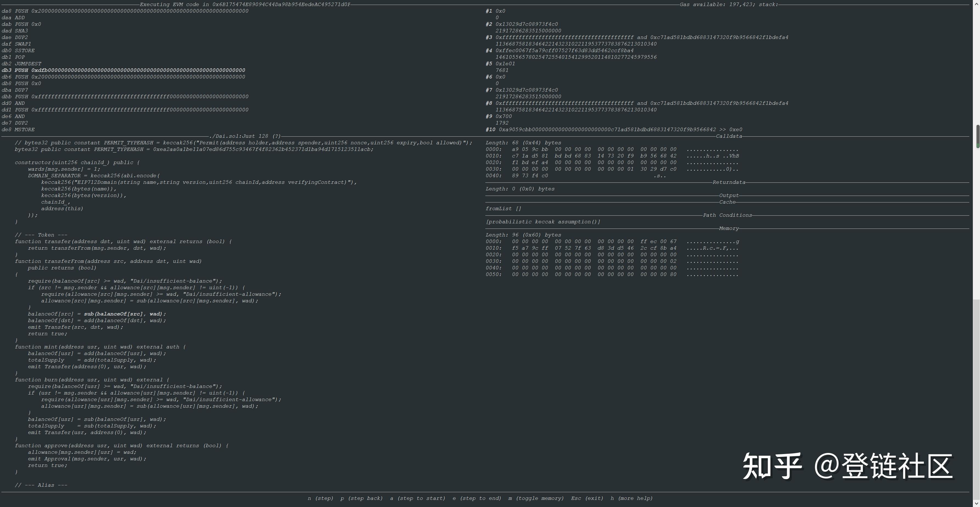Click the memory row at offset 0030
The width and height of the screenshot is (980, 507).
click(x=612, y=261)
